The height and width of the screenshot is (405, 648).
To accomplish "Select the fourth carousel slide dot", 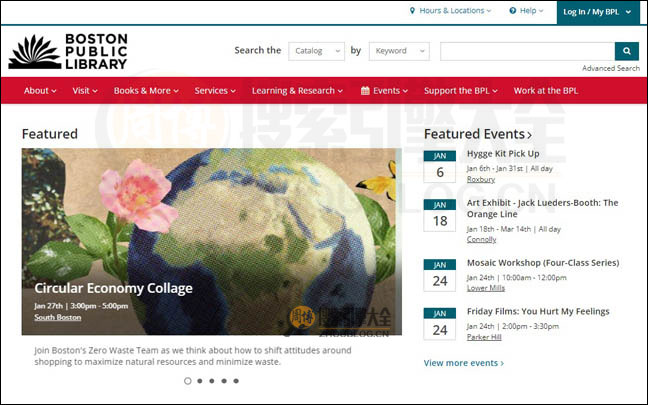I will pos(224,381).
